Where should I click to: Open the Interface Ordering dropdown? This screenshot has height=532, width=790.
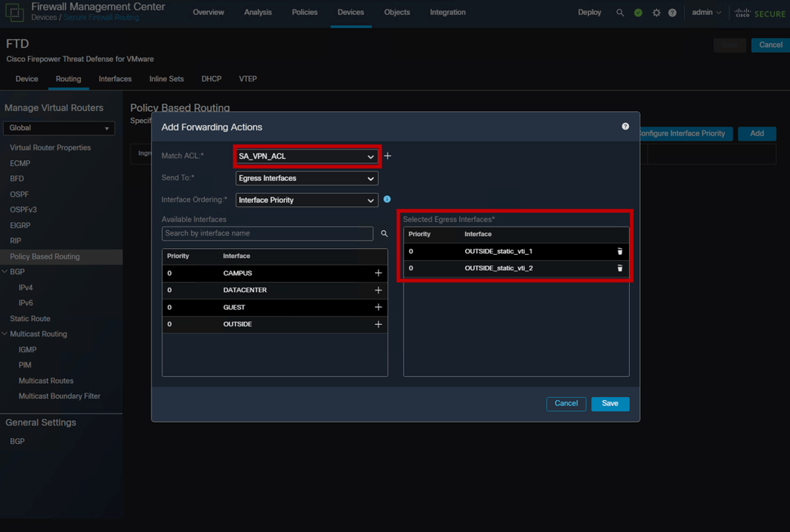(307, 200)
